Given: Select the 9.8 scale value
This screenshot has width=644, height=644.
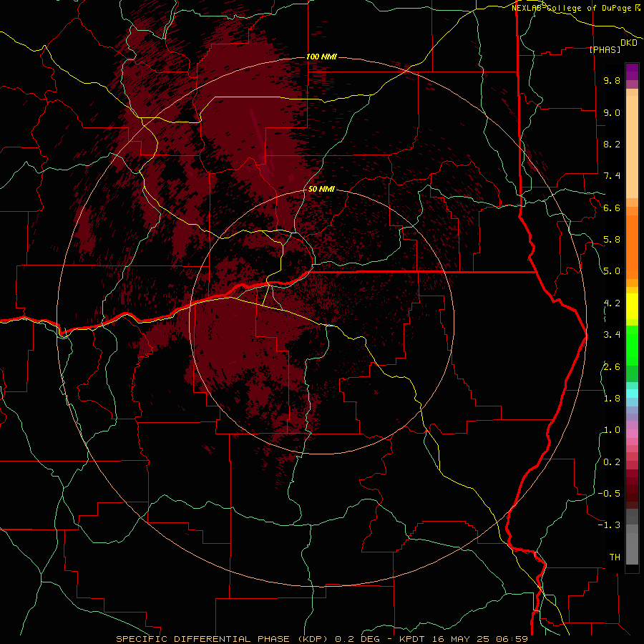Looking at the screenshot, I should point(612,80).
